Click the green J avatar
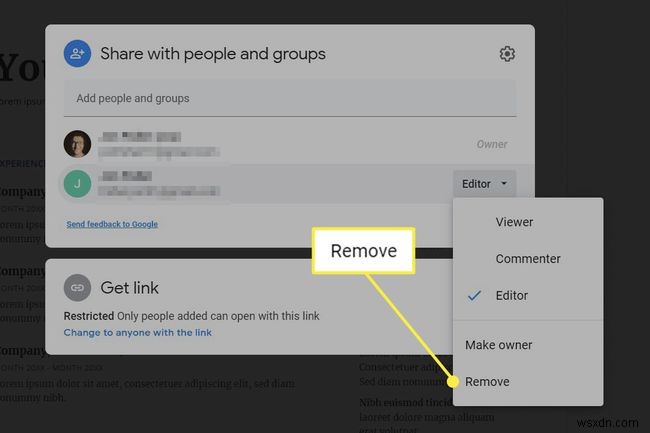650x433 pixels. [x=77, y=184]
